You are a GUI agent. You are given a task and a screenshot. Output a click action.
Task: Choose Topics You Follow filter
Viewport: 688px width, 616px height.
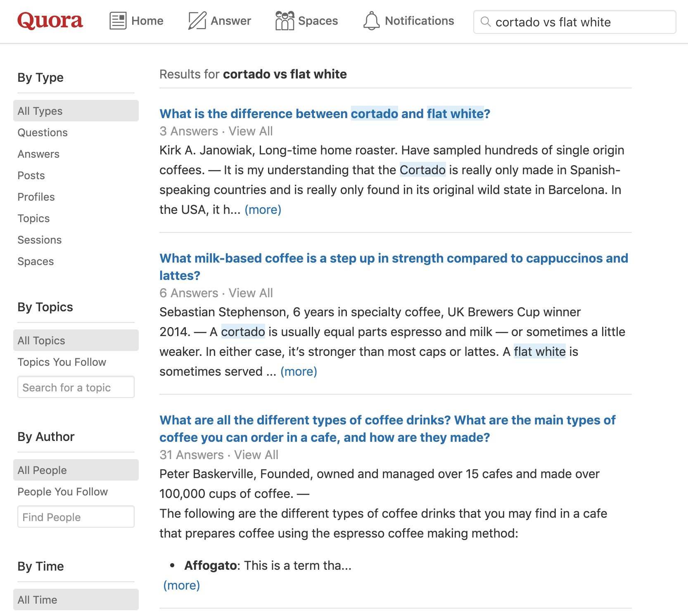pyautogui.click(x=62, y=362)
